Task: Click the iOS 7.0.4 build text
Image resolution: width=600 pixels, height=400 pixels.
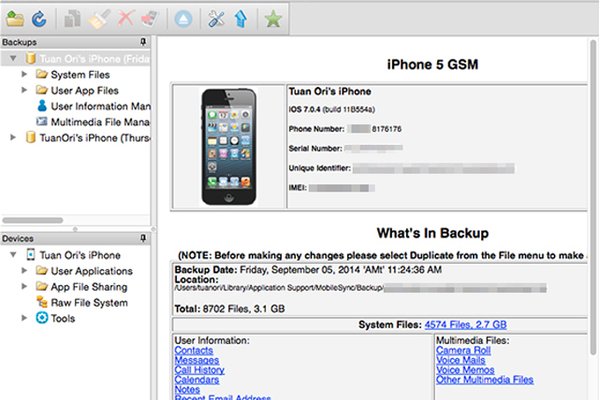Action: point(332,109)
